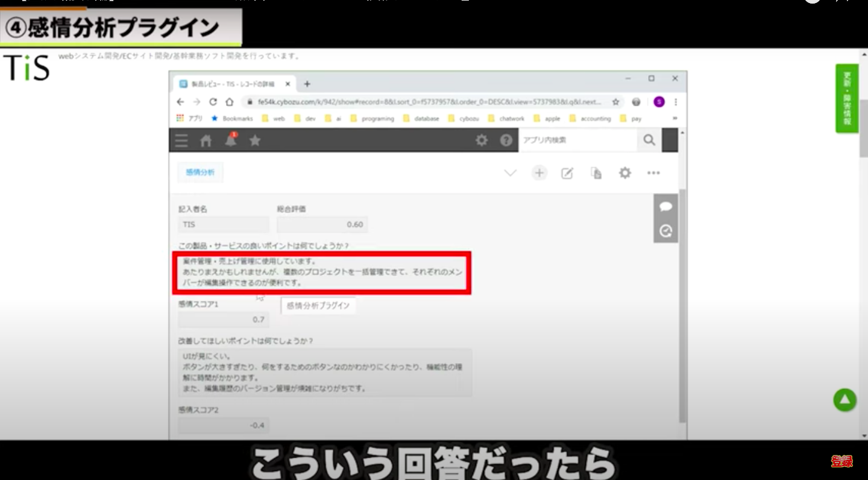Expand the record navigation chevron

[510, 173]
